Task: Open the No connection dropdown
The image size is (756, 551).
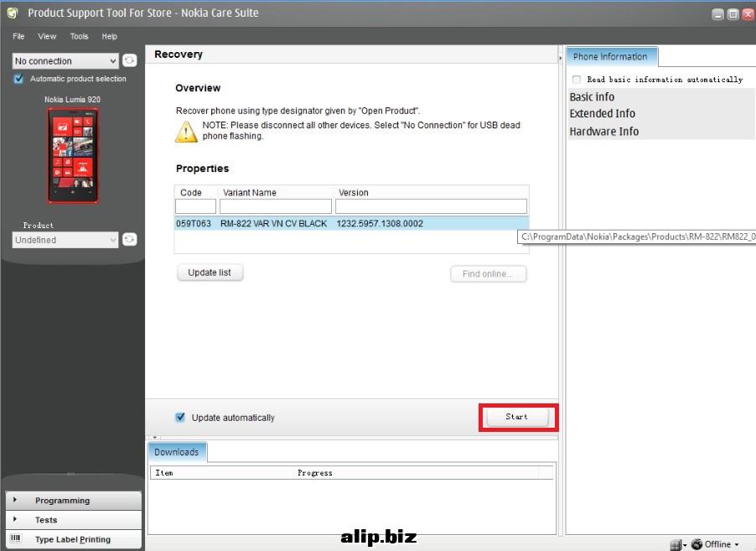Action: [65, 60]
